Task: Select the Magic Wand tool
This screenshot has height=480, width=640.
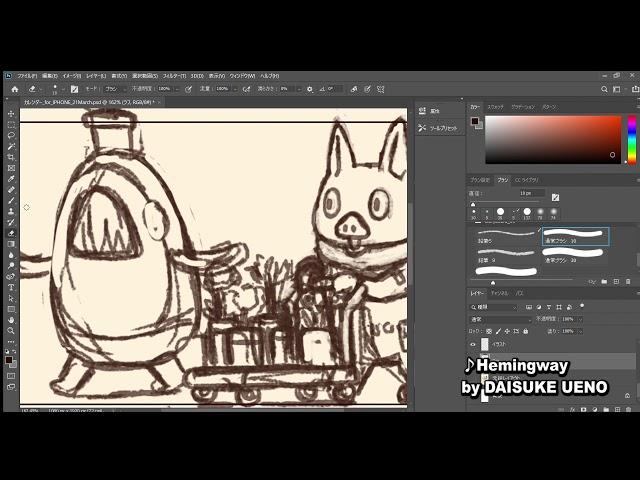Action: pyautogui.click(x=11, y=146)
